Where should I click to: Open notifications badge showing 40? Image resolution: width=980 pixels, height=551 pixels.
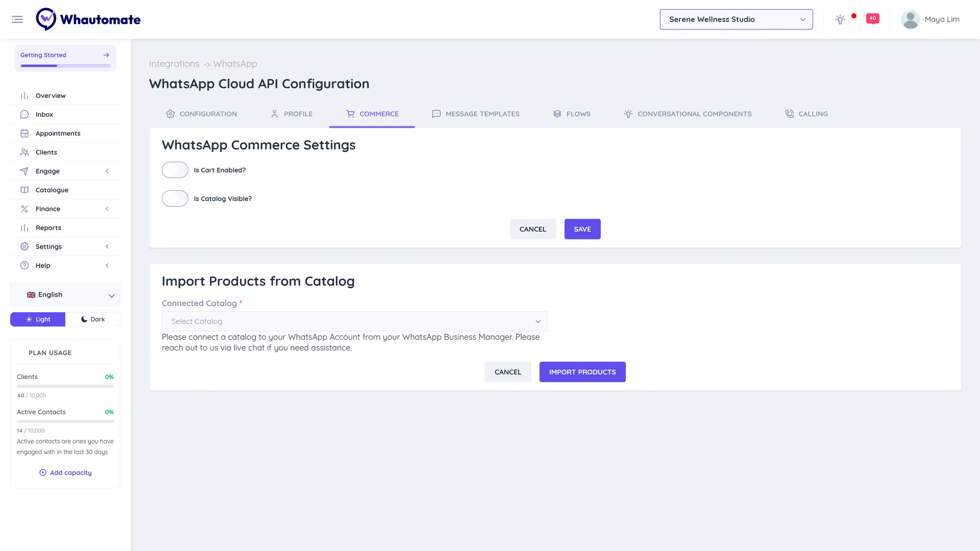pyautogui.click(x=873, y=18)
